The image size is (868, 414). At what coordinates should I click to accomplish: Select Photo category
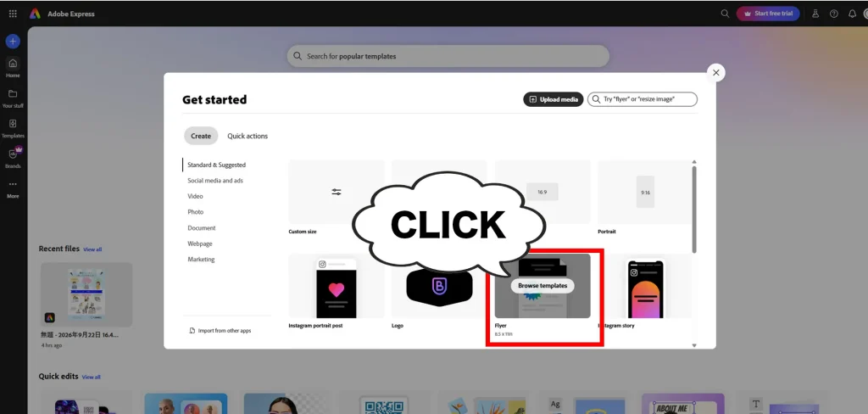pos(196,212)
